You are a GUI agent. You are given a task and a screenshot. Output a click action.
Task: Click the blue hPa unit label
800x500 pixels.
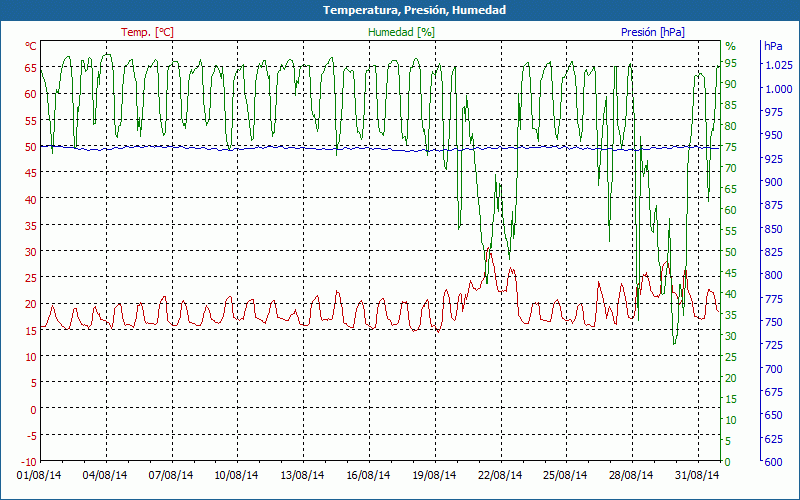click(773, 46)
